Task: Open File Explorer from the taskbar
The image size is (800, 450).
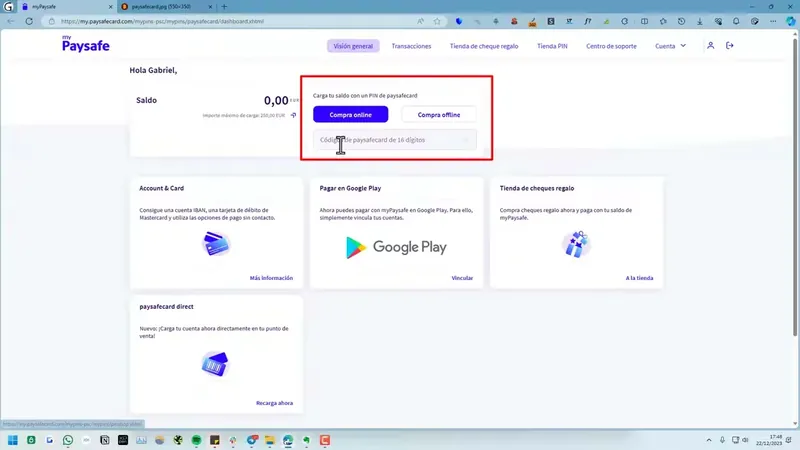Action: tap(269, 440)
